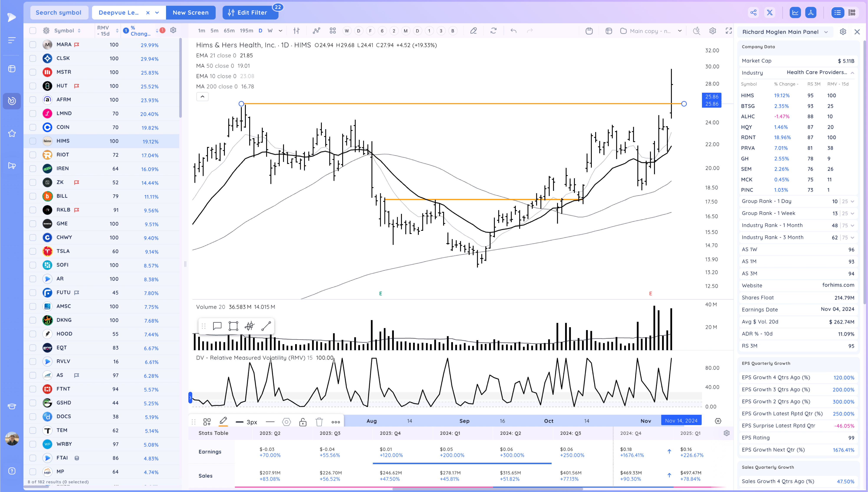Viewport: 868px width, 492px height.
Task: Click the trash delete drawing icon
Action: pyautogui.click(x=319, y=422)
